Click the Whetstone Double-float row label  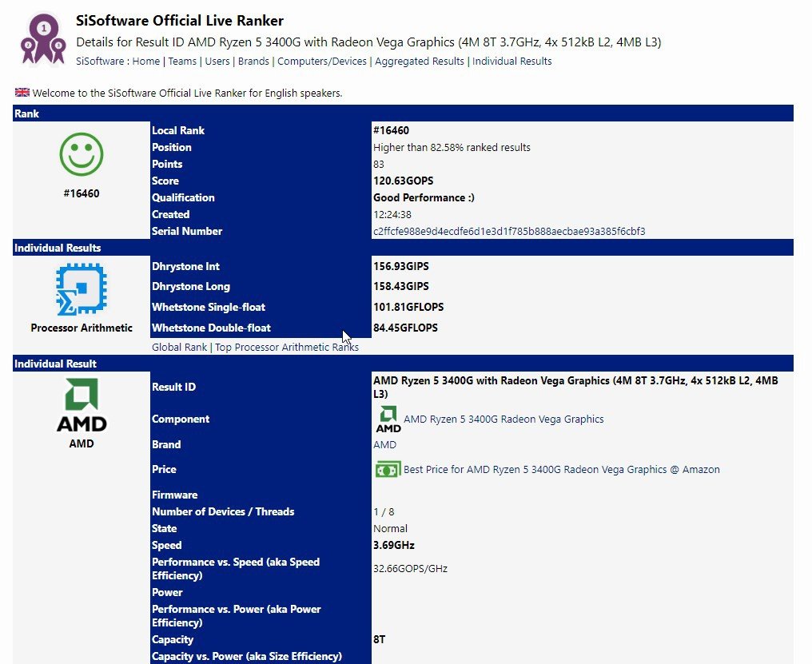pyautogui.click(x=211, y=328)
